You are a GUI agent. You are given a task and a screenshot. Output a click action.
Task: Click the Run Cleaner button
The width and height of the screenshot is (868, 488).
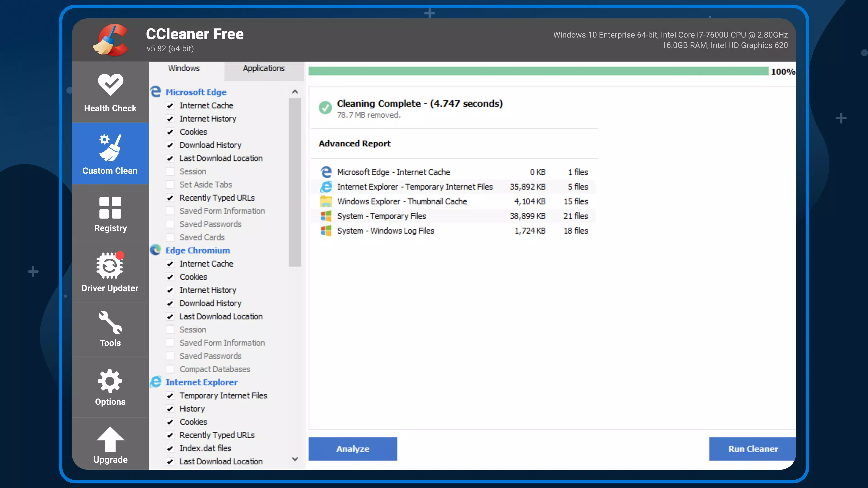tap(753, 449)
